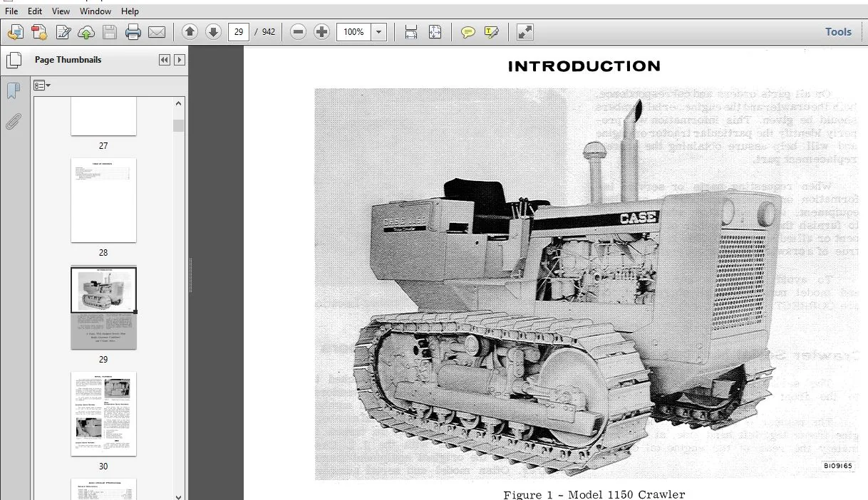Click the Figure 1 Model 1150 Crawler caption
This screenshot has width=868, height=500.
(594, 495)
